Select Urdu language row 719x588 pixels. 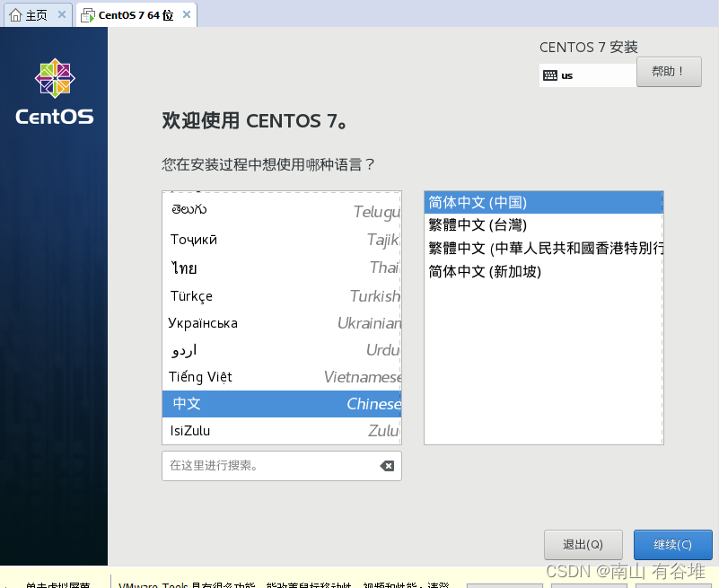pyautogui.click(x=282, y=350)
